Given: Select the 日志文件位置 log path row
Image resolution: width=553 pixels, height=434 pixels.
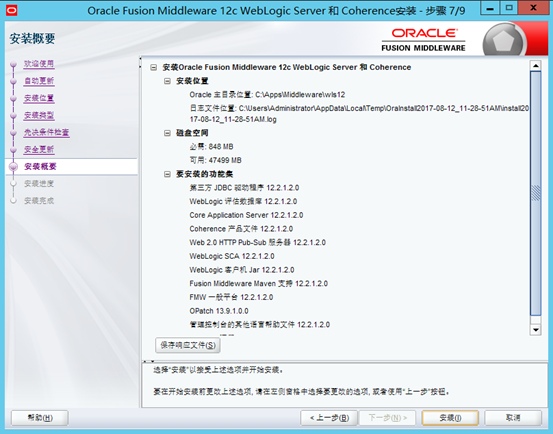Looking at the screenshot, I should (x=359, y=114).
